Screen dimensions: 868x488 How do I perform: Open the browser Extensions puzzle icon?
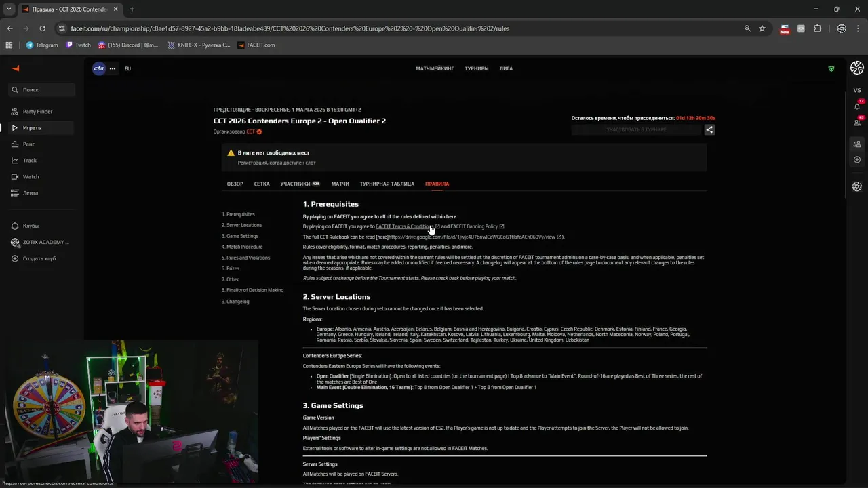[x=817, y=28]
